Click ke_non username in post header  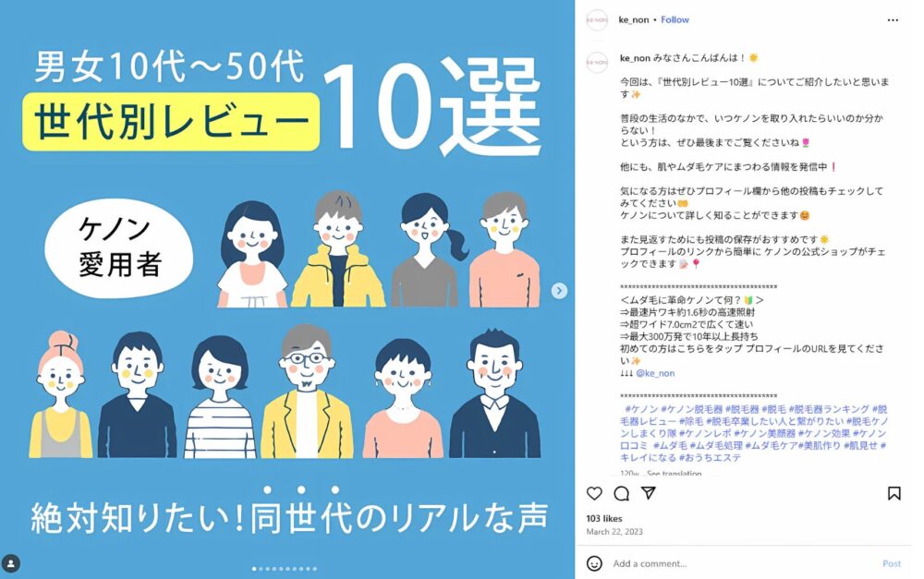pyautogui.click(x=634, y=19)
